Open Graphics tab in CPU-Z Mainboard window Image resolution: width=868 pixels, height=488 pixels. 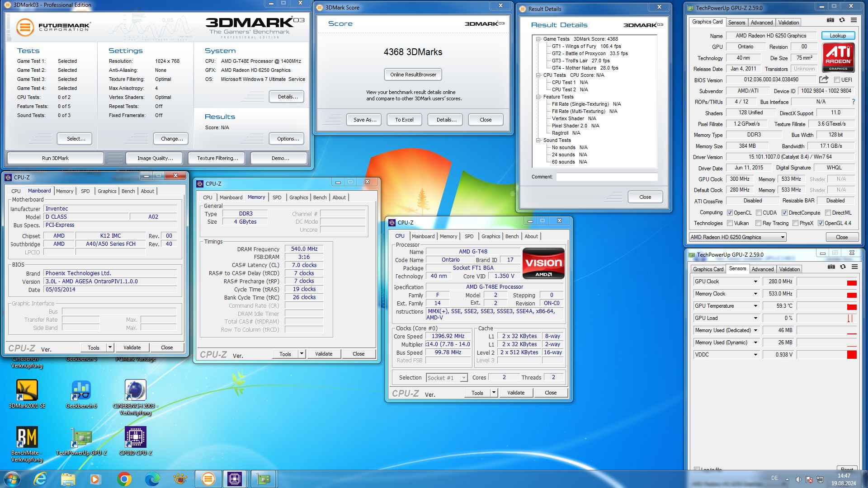pos(107,191)
